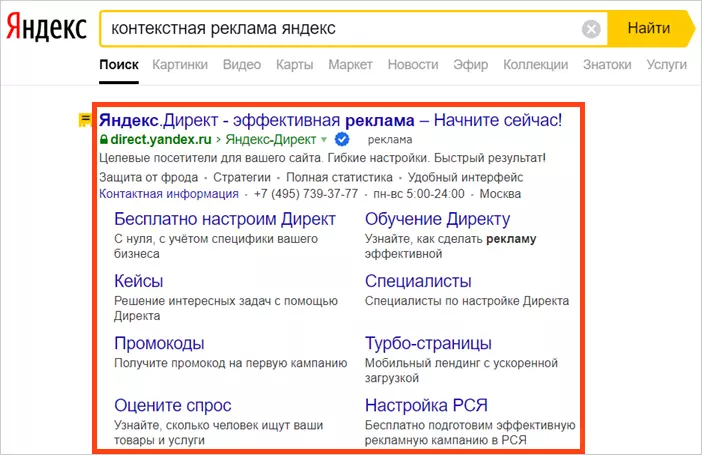This screenshot has width=702, height=455.
Task: Click the text Узнайте, как сделать рекламу эффективной
Action: pyautogui.click(x=450, y=246)
